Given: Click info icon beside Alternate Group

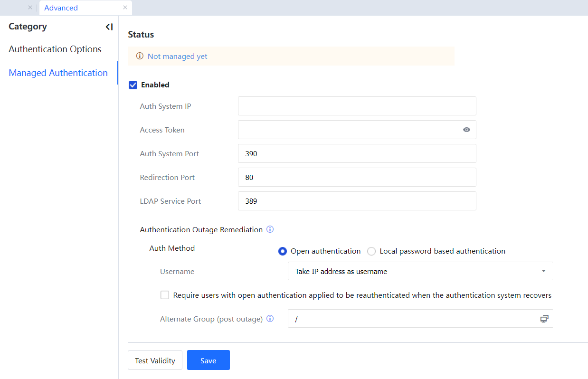Looking at the screenshot, I should [x=270, y=319].
